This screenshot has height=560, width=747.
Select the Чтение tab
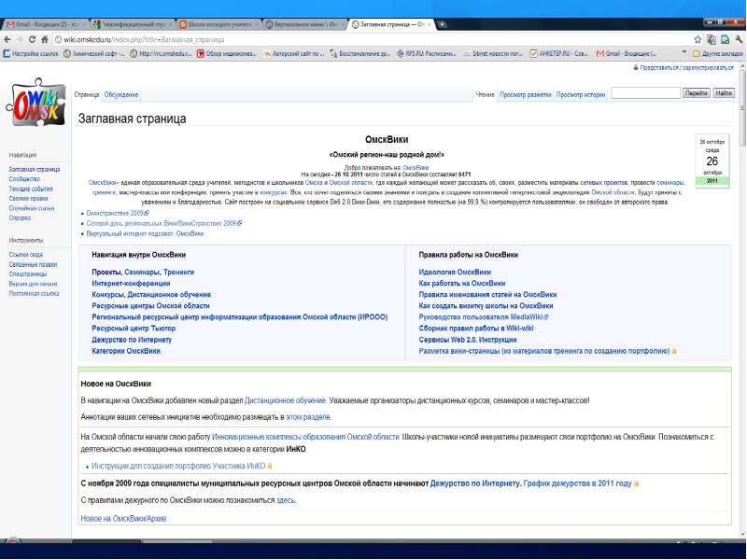click(x=485, y=95)
